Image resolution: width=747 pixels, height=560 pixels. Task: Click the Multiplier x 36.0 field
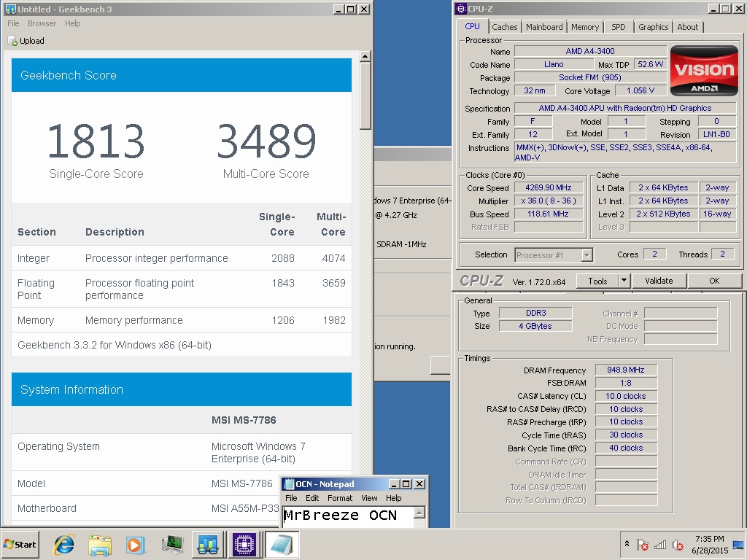tap(549, 201)
